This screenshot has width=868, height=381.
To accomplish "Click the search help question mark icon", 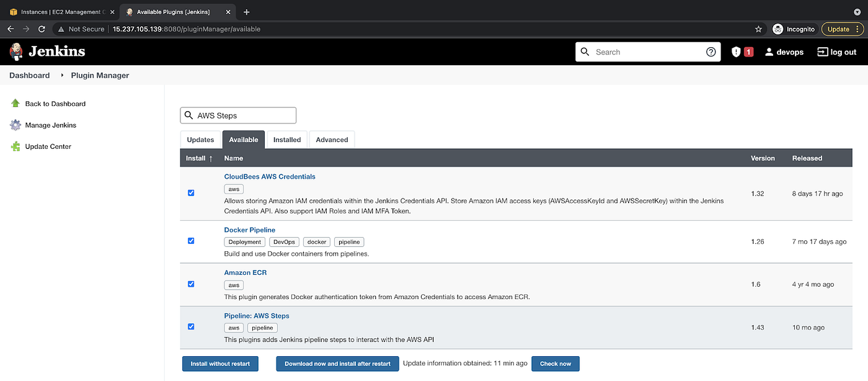I will tap(711, 52).
